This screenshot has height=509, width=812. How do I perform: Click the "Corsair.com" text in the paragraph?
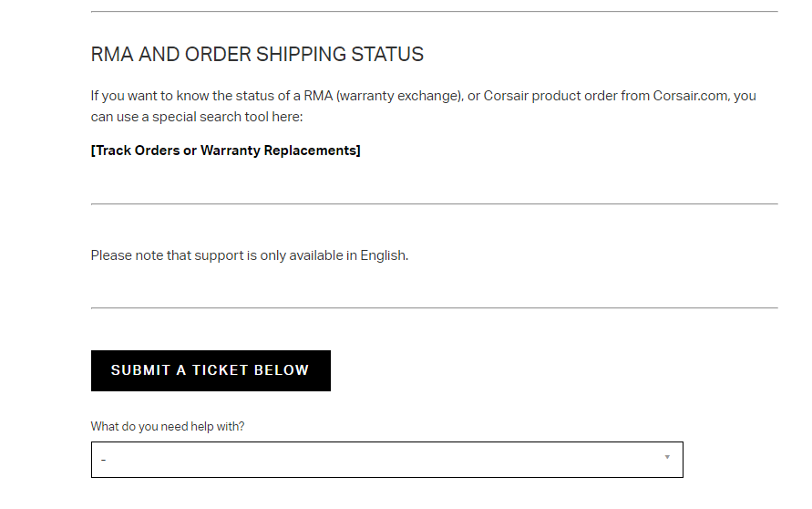(x=691, y=96)
